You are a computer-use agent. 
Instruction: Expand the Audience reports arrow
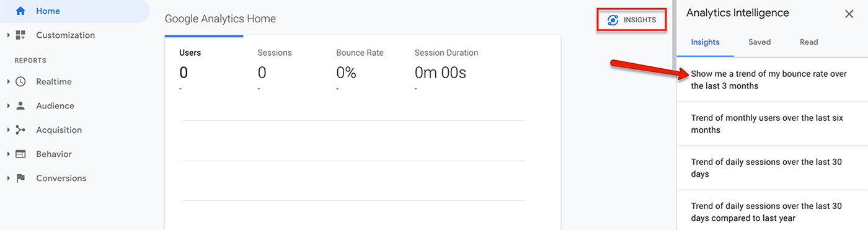click(9, 106)
